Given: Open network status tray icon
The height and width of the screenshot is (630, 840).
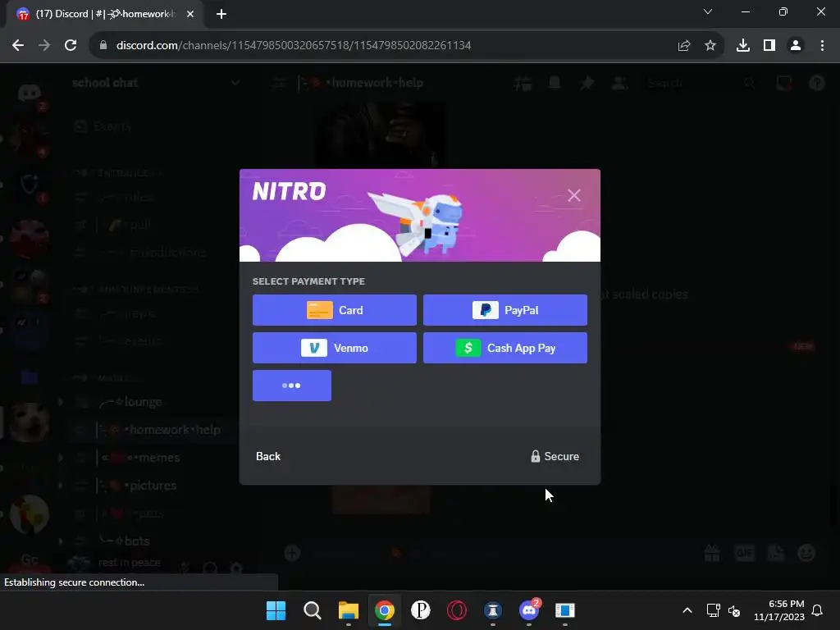Looking at the screenshot, I should pos(713,610).
